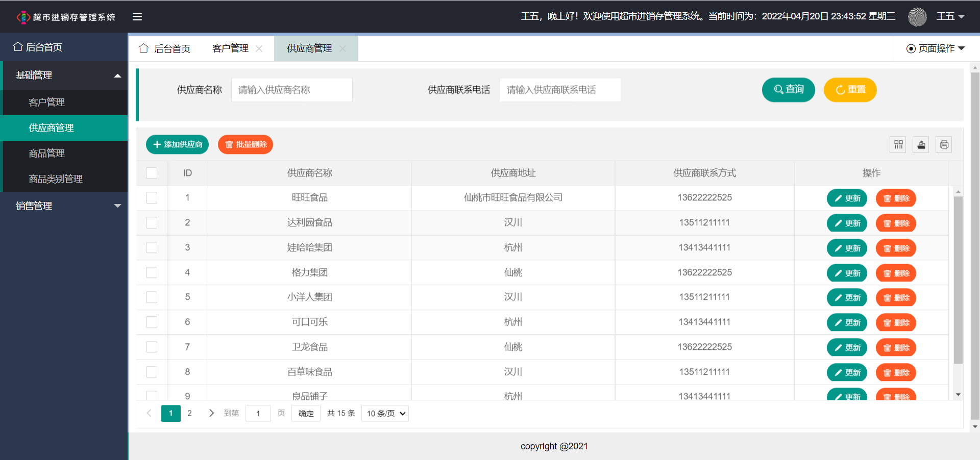This screenshot has height=460, width=980.
Task: Delete supplier 旺旺食品
Action: [x=896, y=198]
